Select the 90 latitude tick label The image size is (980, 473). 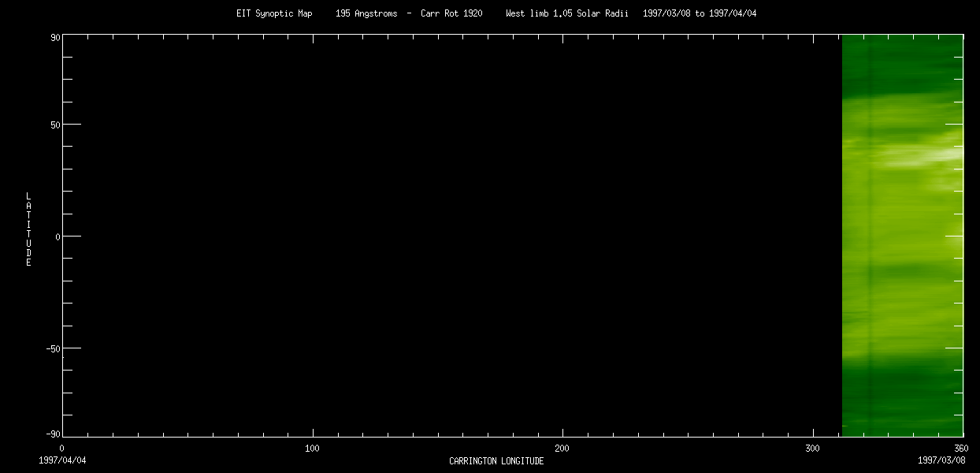pyautogui.click(x=56, y=37)
